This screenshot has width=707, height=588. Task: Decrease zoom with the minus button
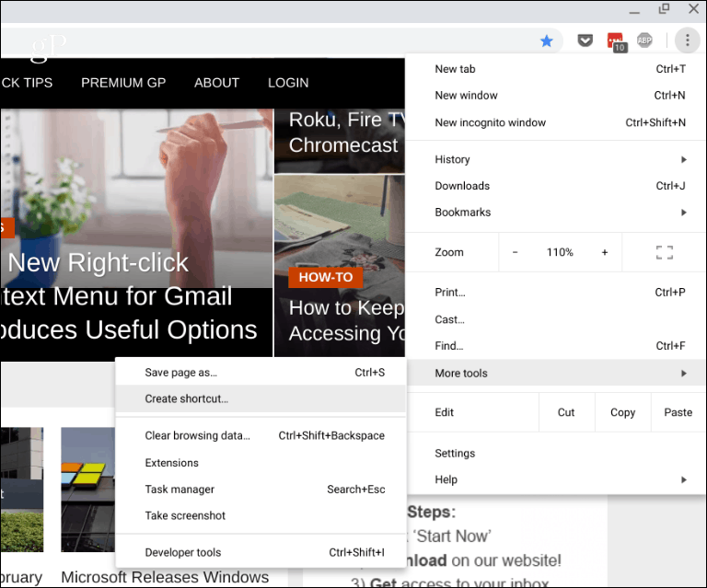click(x=515, y=252)
